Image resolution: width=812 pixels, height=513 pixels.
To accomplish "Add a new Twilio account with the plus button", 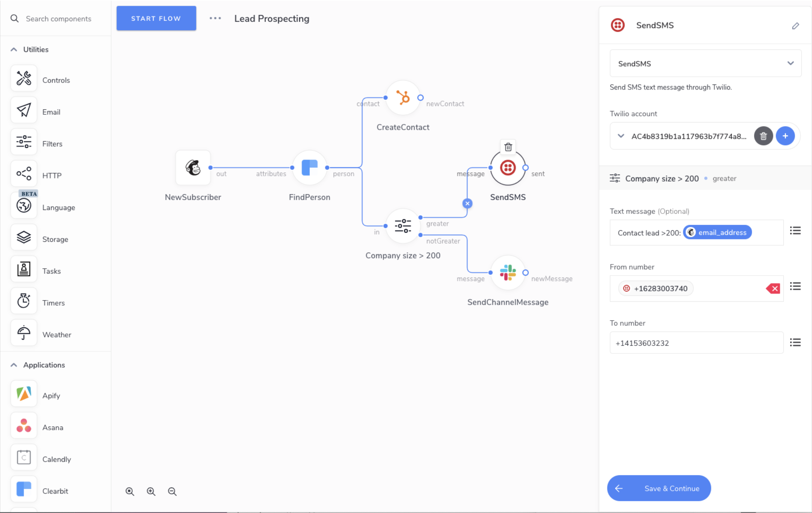I will pos(785,136).
